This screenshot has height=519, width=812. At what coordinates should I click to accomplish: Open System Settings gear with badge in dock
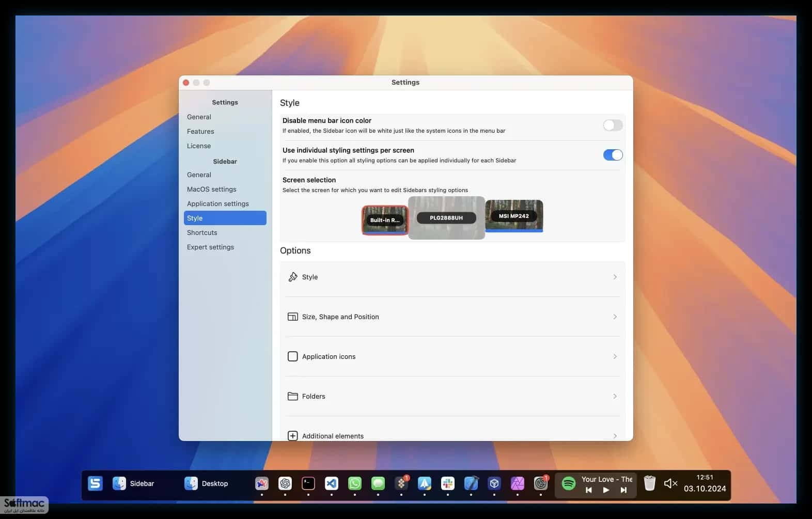coord(541,483)
